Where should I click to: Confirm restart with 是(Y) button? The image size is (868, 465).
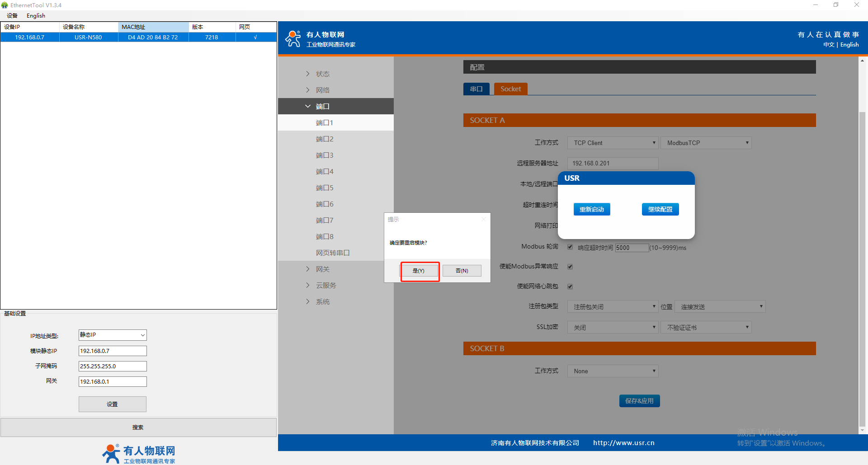419,271
